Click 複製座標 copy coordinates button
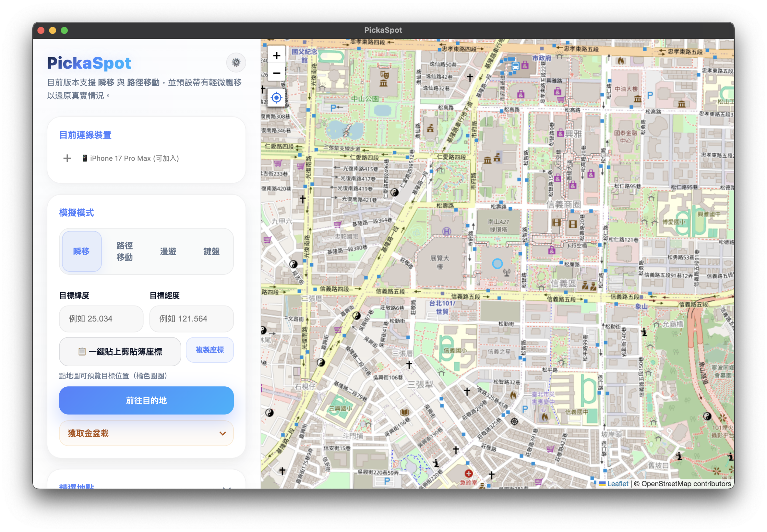Screen dimensions: 767x532 click(x=210, y=350)
